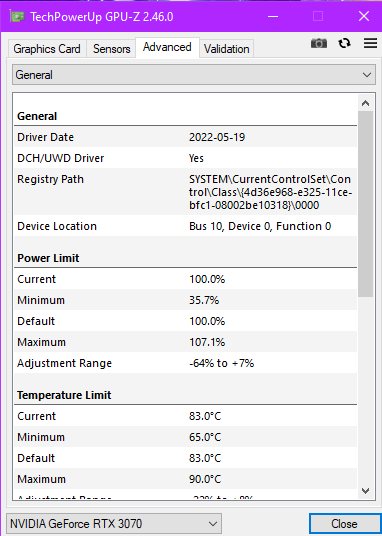Click the refresh arrows icon

click(344, 43)
